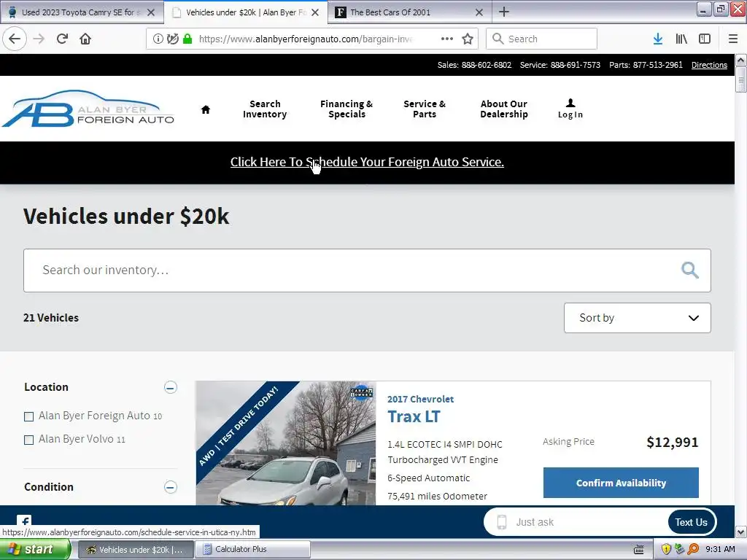
Task: Click the green secure padlock icon
Action: tap(187, 39)
